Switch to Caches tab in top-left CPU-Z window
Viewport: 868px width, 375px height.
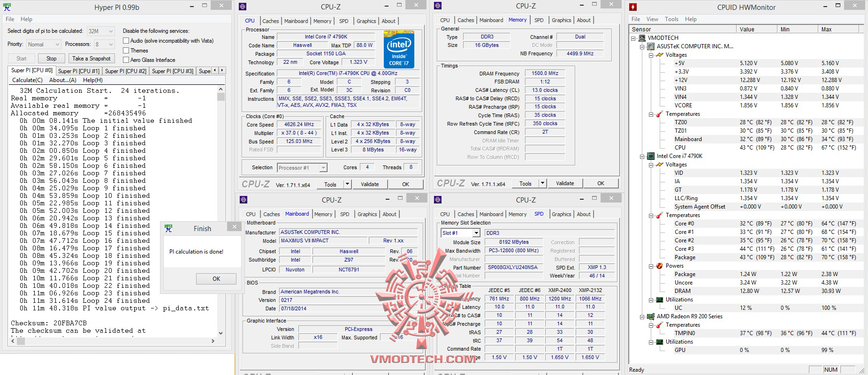point(270,21)
